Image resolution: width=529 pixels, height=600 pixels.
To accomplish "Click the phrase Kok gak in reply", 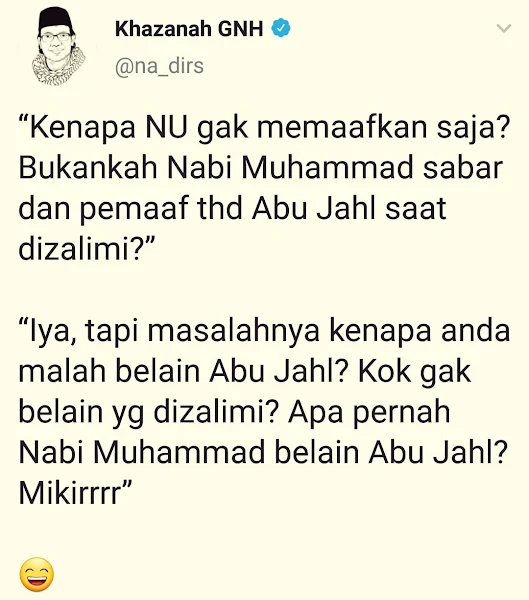I will 415,373.
